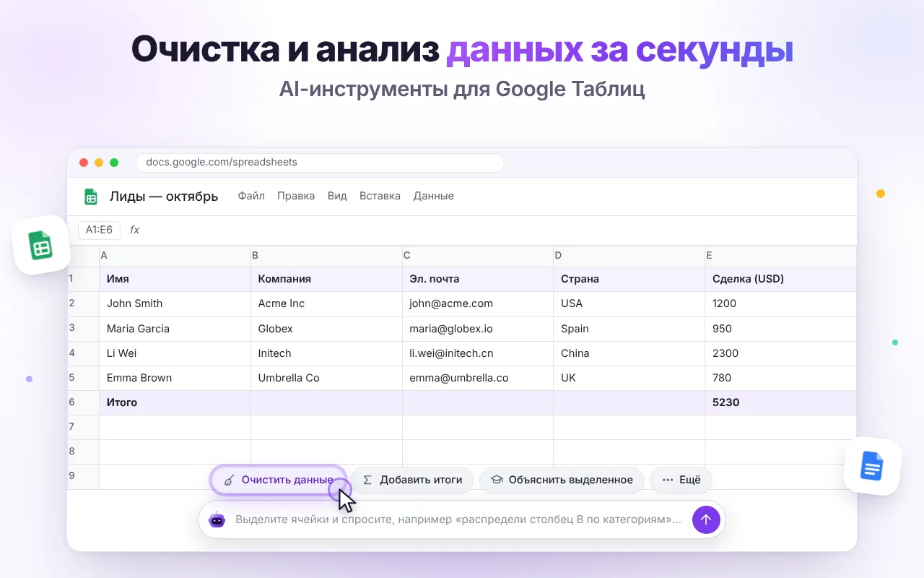Viewport: 924px width, 578px height.
Task: Click the Emma Brown cell
Action: tap(175, 378)
